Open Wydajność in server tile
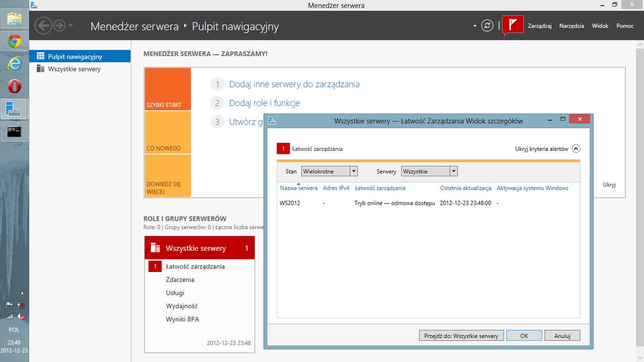The image size is (644, 362). [182, 306]
